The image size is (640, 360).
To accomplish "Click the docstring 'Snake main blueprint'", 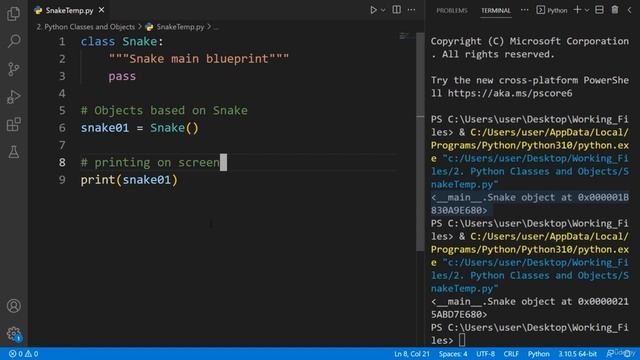I will pos(199,59).
